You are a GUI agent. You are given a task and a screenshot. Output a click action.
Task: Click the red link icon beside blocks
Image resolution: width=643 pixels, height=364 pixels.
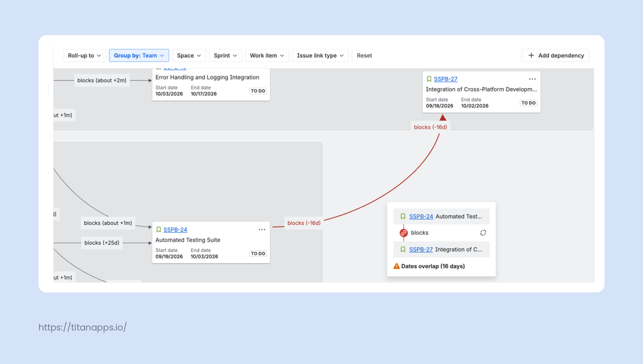tap(404, 233)
